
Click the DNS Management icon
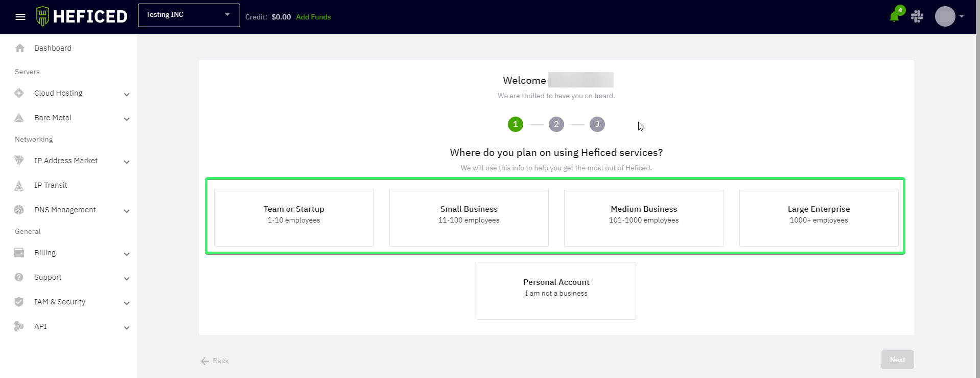19,210
